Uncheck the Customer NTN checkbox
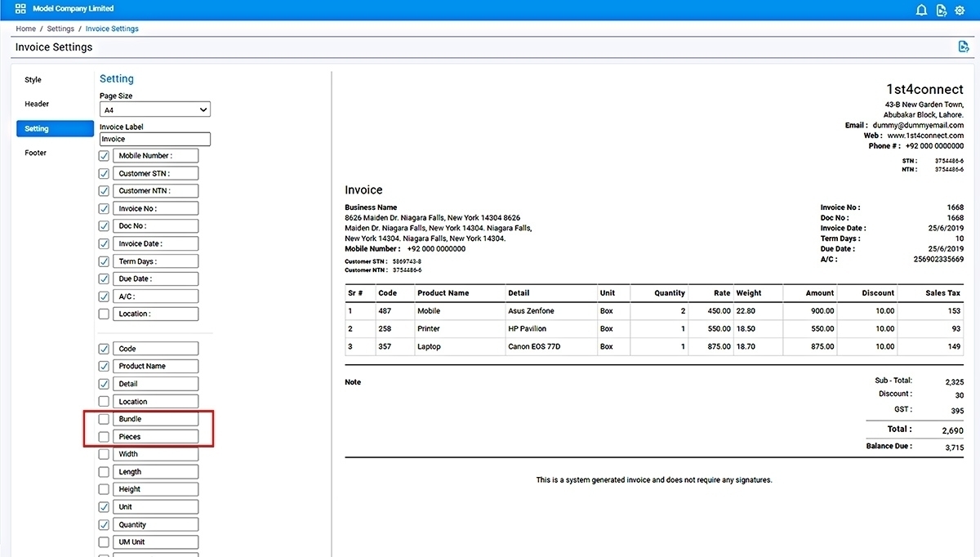Image resolution: width=980 pixels, height=557 pixels. pyautogui.click(x=104, y=190)
